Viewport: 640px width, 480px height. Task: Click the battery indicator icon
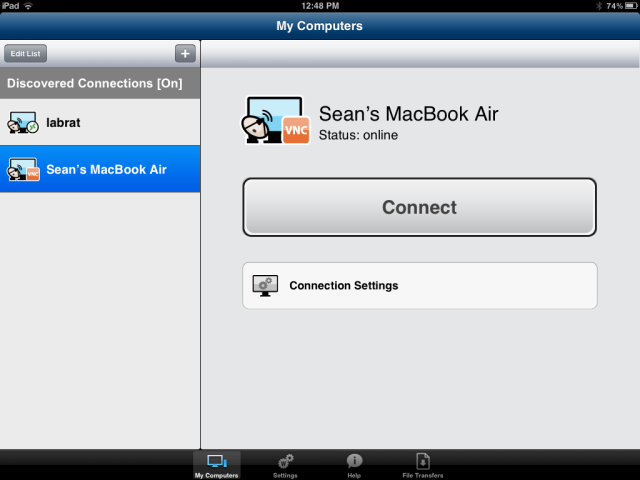pyautogui.click(x=632, y=6)
